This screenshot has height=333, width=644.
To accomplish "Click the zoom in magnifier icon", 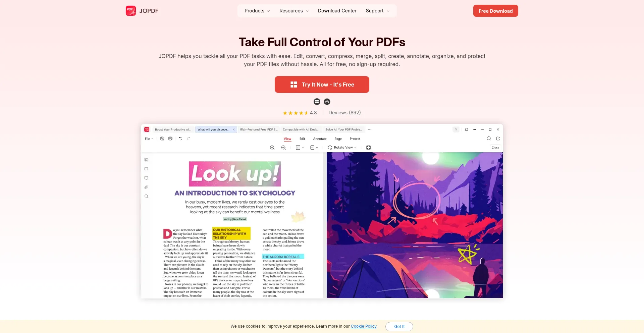I will click(x=272, y=148).
